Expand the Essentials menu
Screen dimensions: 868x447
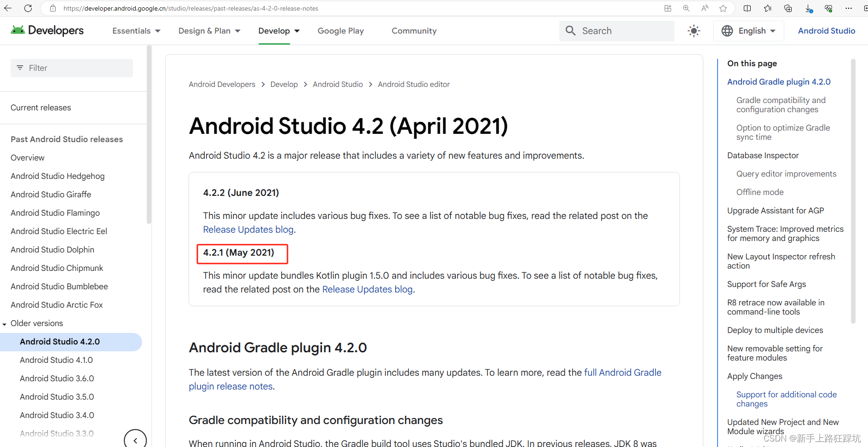(x=136, y=31)
